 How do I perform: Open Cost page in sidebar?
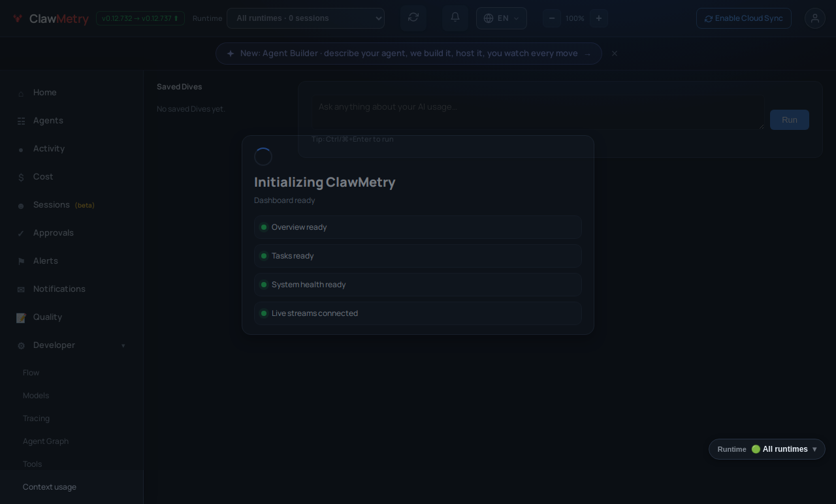click(72, 177)
